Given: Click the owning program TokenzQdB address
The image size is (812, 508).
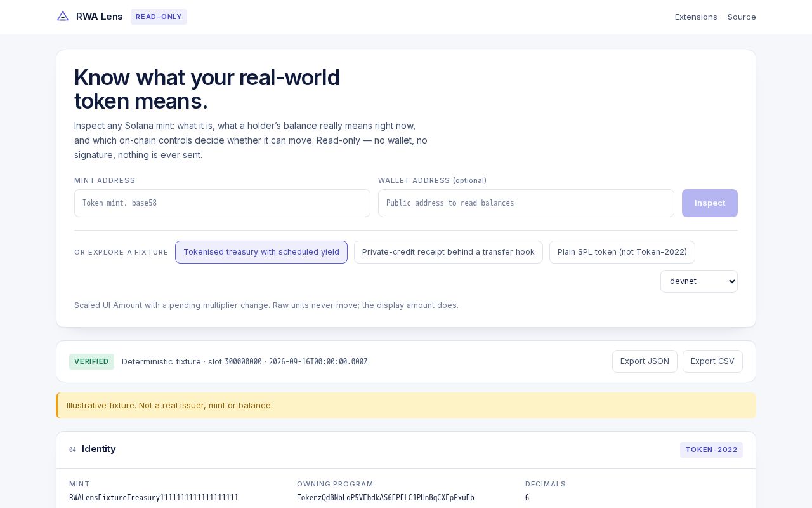Looking at the screenshot, I should pos(386,498).
